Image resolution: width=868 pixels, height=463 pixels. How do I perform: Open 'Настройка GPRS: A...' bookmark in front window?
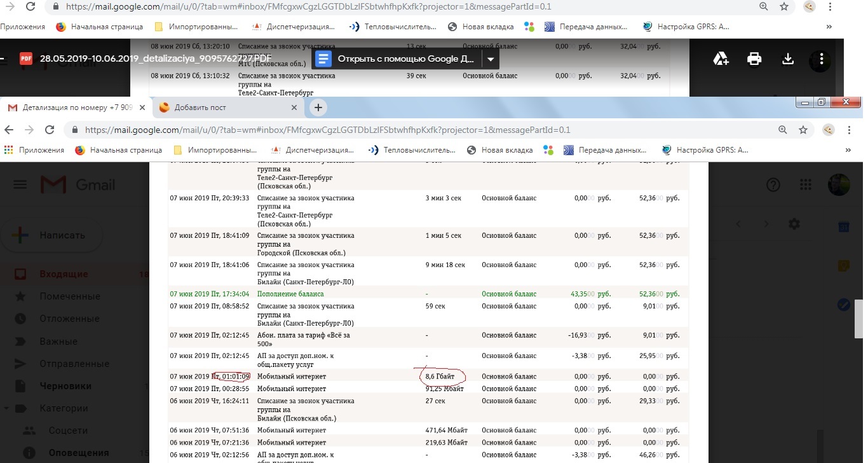705,150
